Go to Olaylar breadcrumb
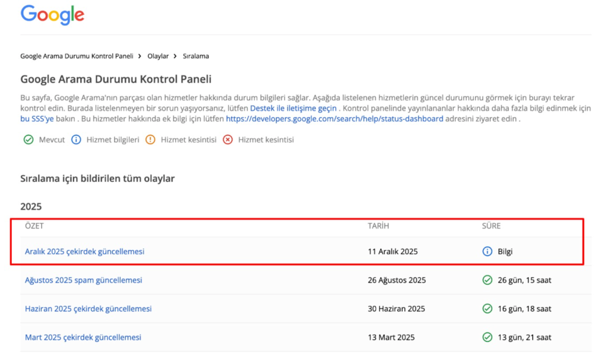608x364 pixels. click(158, 56)
